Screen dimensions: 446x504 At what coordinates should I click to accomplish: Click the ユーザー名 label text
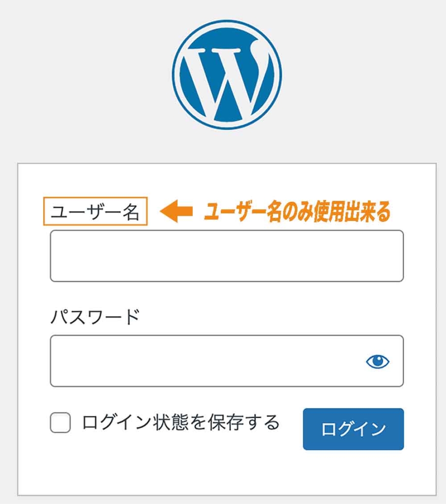(x=95, y=212)
